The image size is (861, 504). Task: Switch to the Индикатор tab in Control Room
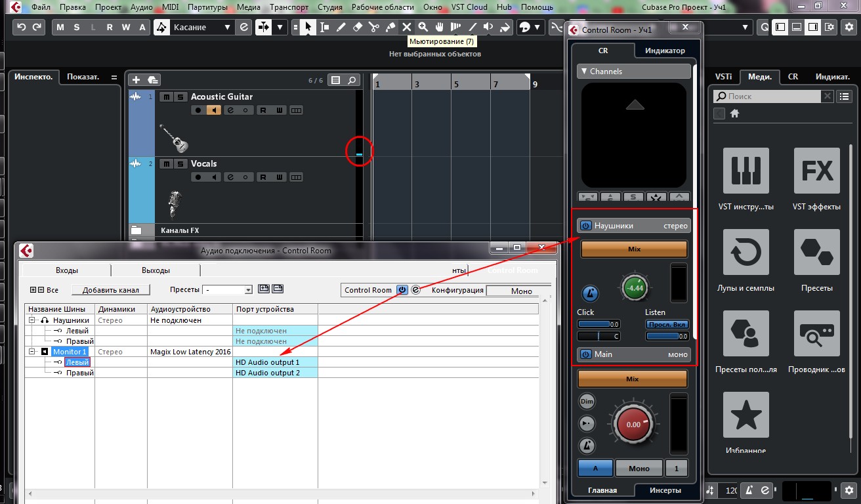point(665,51)
